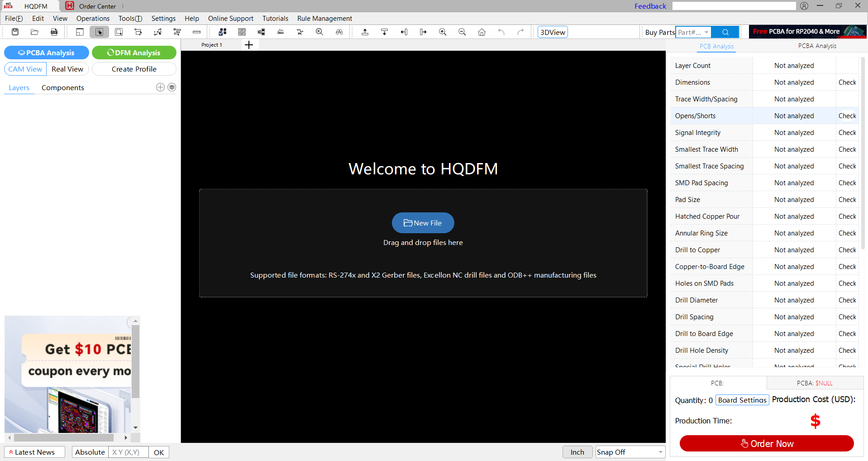This screenshot has height=461, width=868.
Task: Open the Tools menu
Action: 130,18
